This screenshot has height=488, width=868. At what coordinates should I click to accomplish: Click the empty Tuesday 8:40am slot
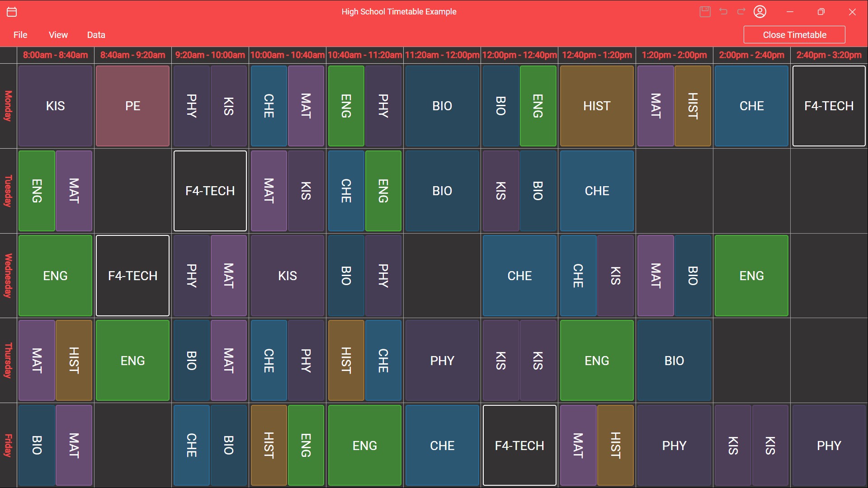tap(132, 191)
